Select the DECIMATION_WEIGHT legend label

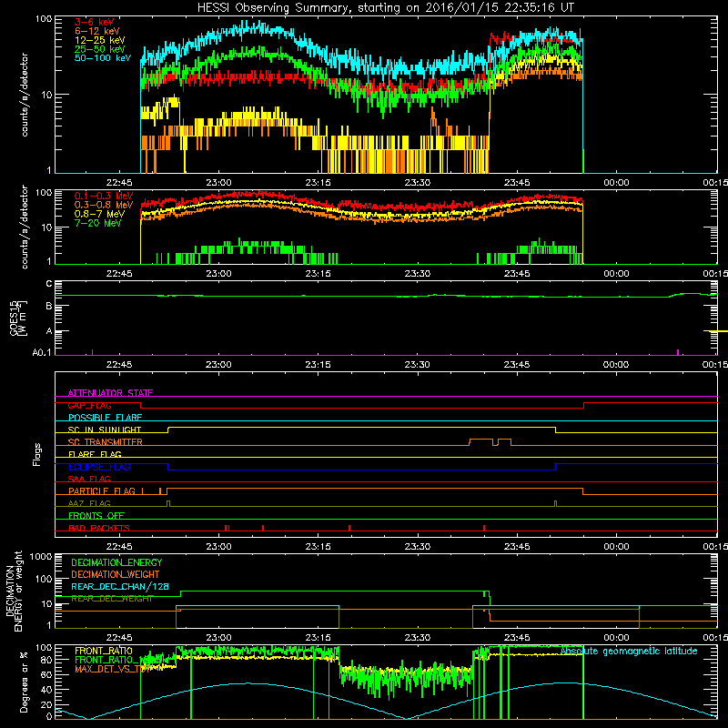pos(116,574)
